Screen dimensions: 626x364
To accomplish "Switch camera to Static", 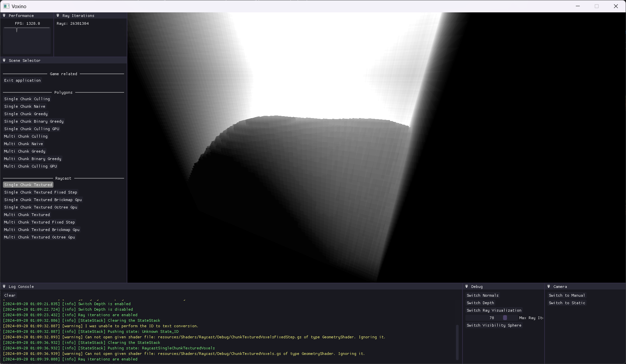I will pyautogui.click(x=567, y=303).
